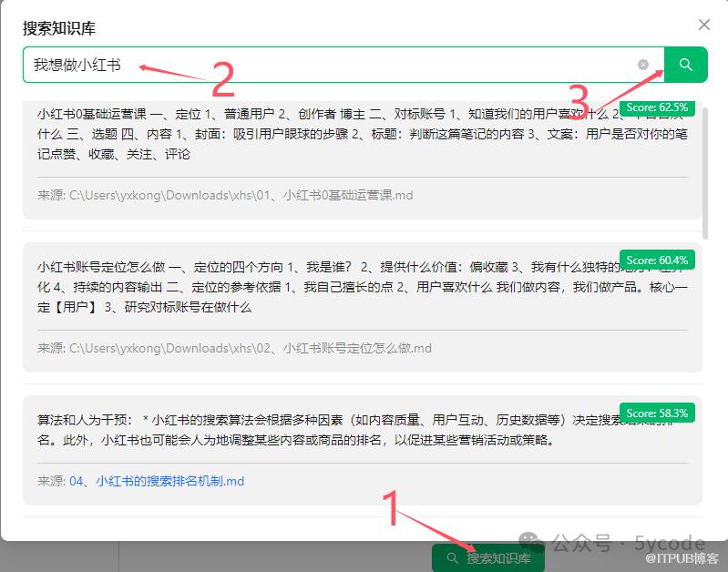Clear the search input text
This screenshot has width=728, height=572.
643,65
